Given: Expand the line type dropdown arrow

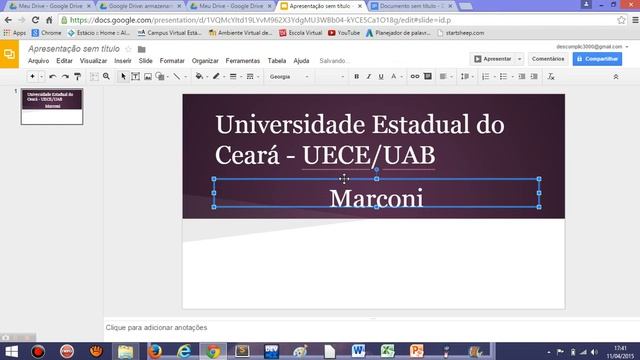Looking at the screenshot, I should point(186,77).
